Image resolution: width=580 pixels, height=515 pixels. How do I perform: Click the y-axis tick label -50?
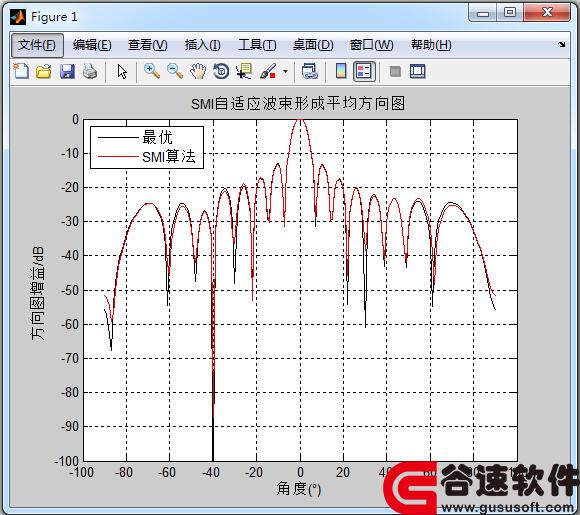pyautogui.click(x=70, y=290)
